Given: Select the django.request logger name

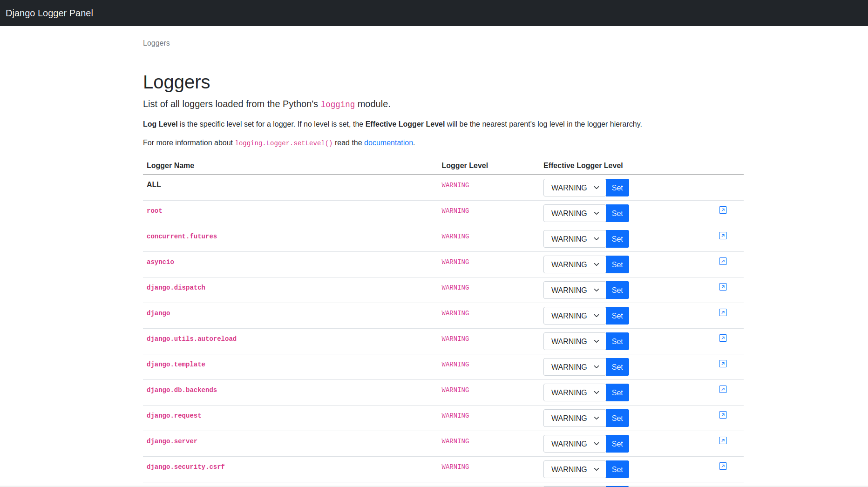Looking at the screenshot, I should (x=174, y=415).
